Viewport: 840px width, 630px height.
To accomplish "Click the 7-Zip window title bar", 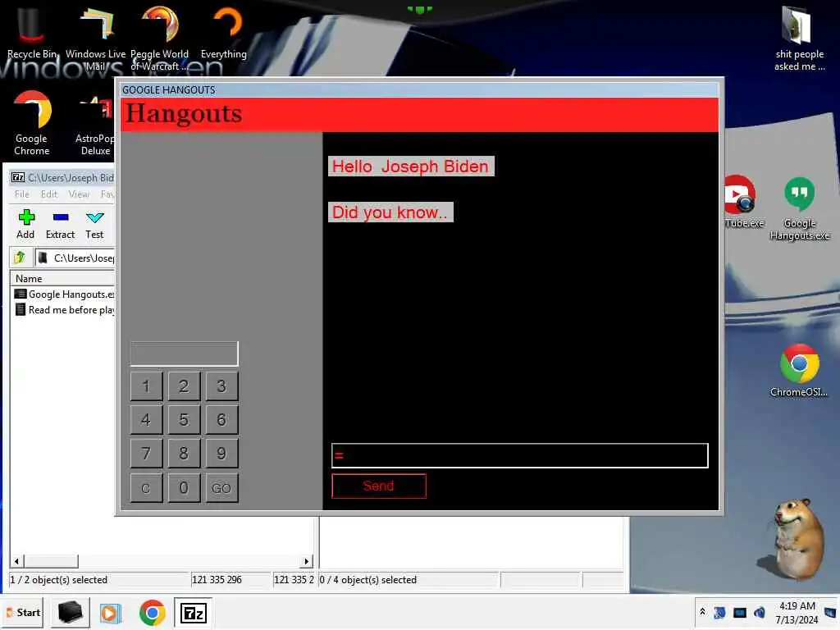I will click(x=62, y=177).
